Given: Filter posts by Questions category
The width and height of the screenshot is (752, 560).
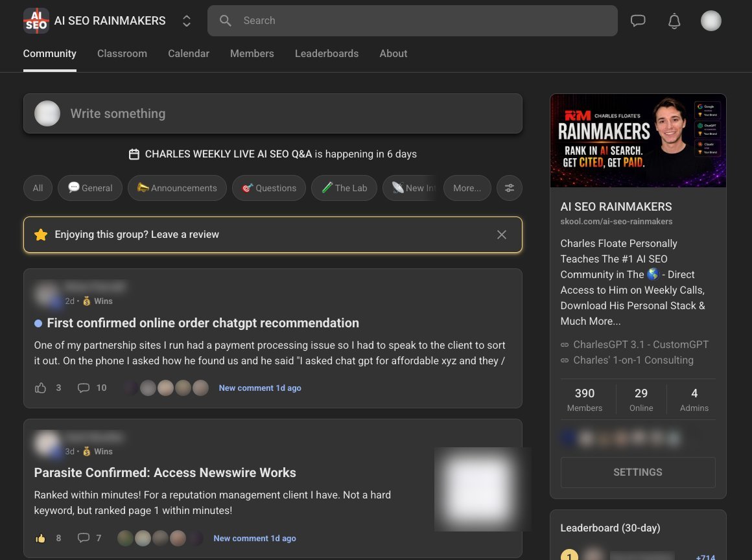Looking at the screenshot, I should point(269,188).
